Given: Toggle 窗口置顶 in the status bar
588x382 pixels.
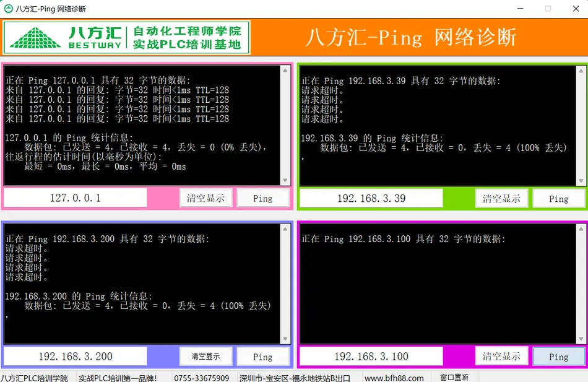Looking at the screenshot, I should click(454, 377).
